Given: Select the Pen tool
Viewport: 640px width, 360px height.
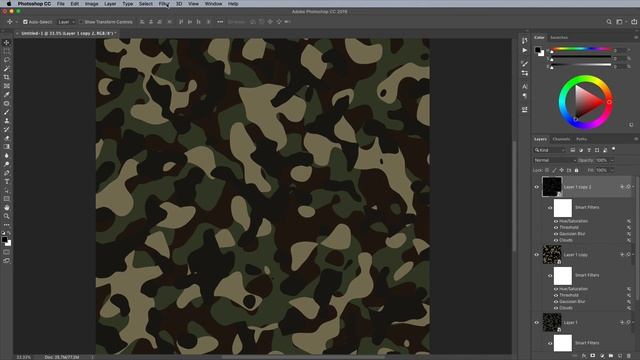Looking at the screenshot, I should pos(7,173).
